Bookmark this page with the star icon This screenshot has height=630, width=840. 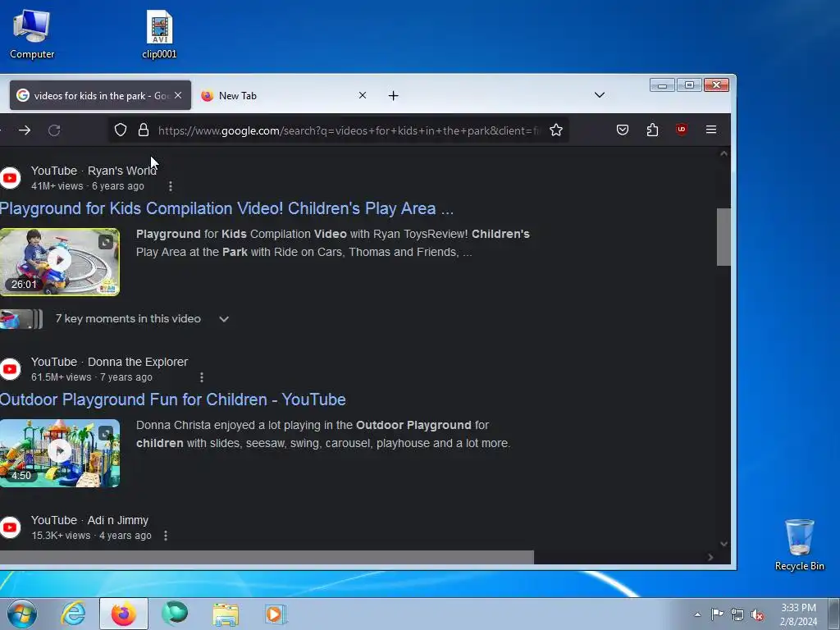pos(556,130)
